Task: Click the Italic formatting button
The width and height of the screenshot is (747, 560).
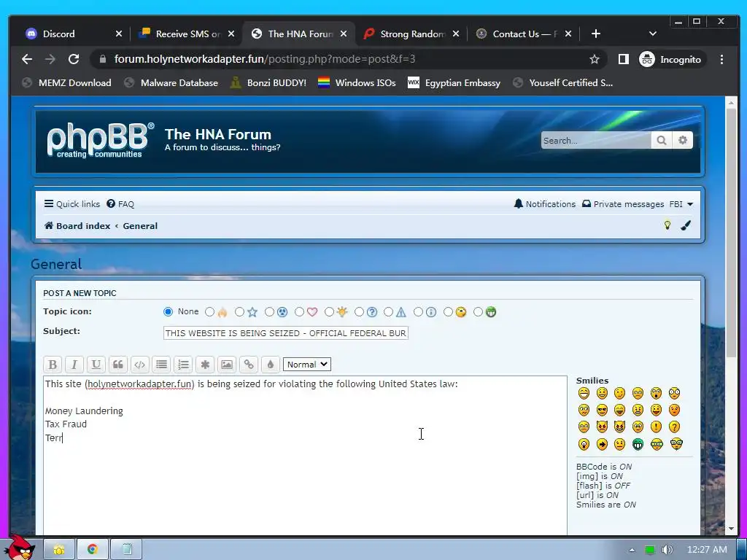Action: coord(74,365)
